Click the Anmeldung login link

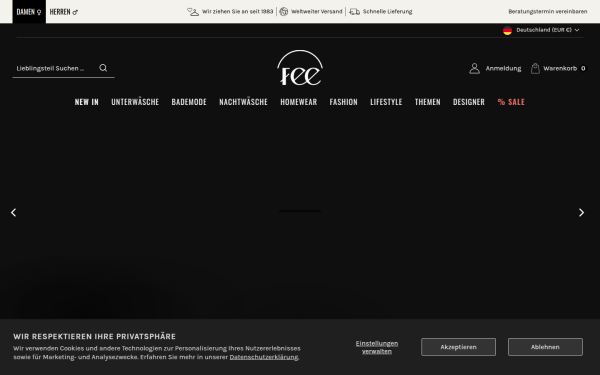click(x=503, y=68)
